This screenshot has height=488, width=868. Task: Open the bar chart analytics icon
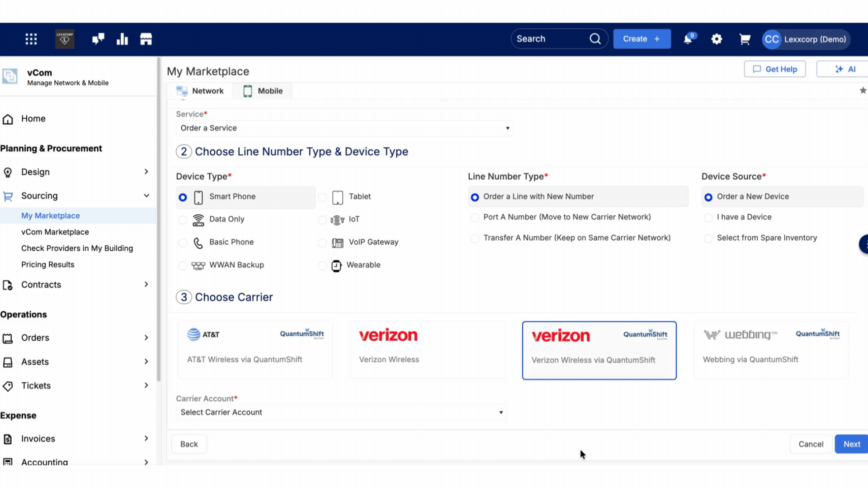point(122,39)
